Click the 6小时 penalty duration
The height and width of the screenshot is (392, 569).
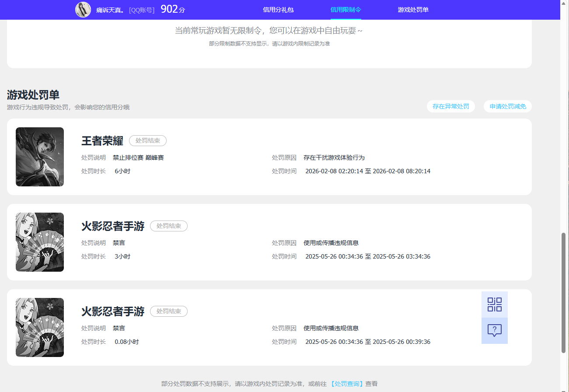point(122,171)
